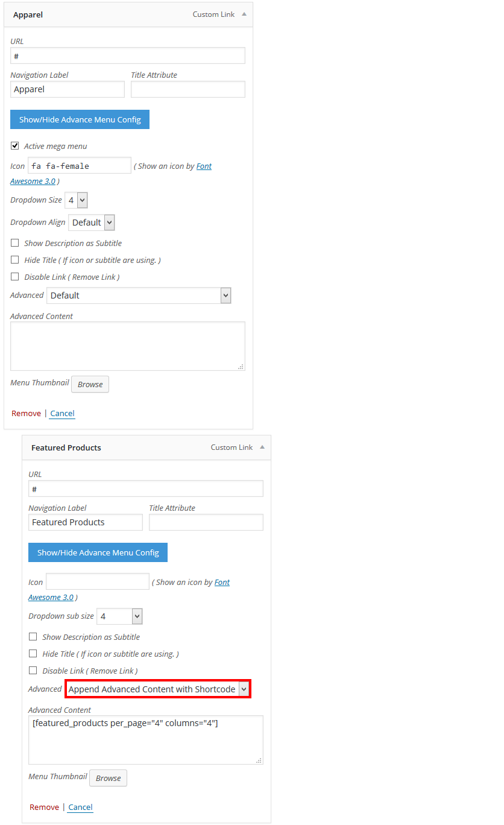Click Featured Products' Show/Hide Advance Menu Config
The width and height of the screenshot is (504, 825).
98,552
